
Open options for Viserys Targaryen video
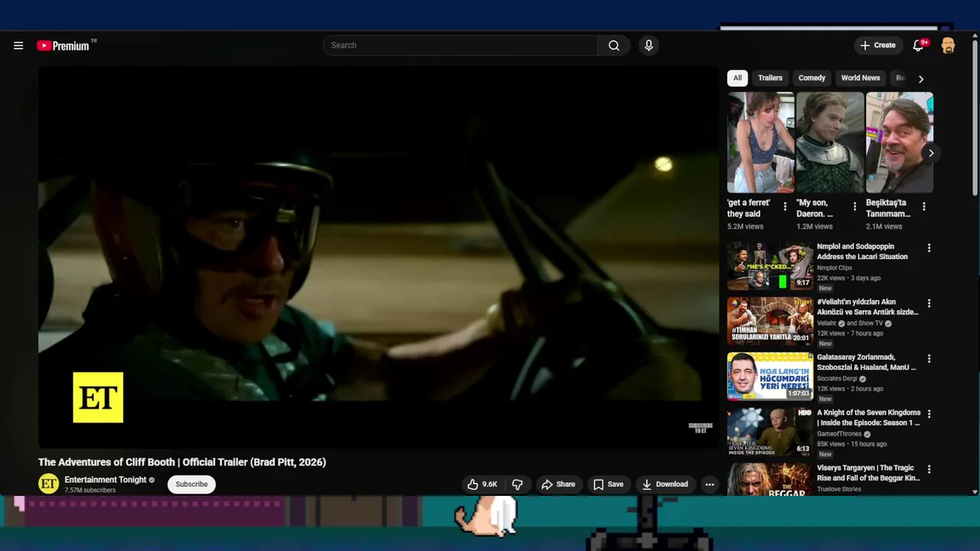click(x=929, y=469)
